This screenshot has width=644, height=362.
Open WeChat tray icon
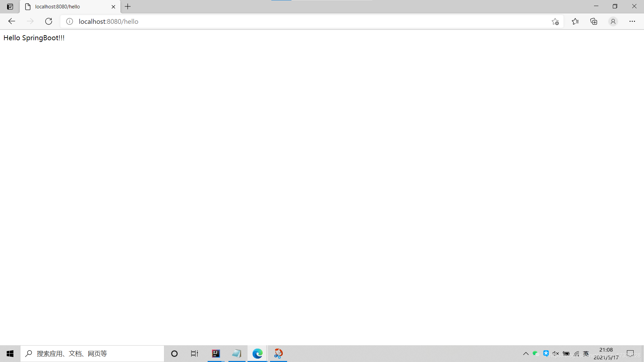point(536,354)
